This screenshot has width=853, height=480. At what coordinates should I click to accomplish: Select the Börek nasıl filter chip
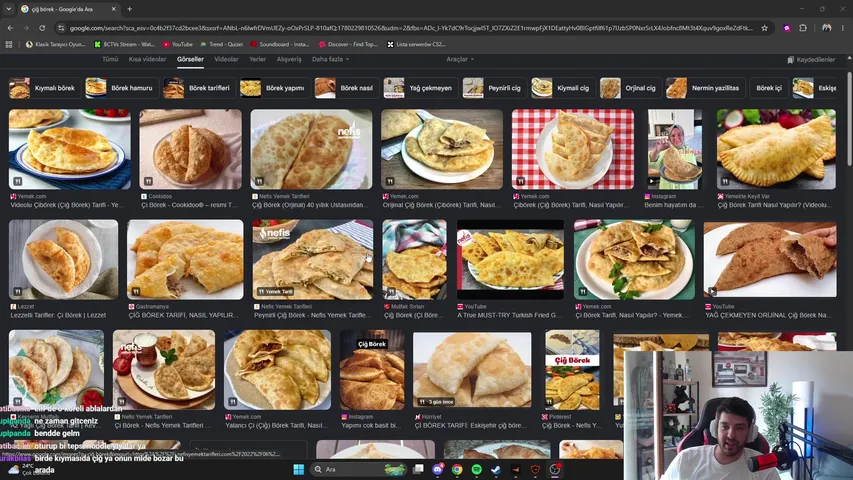coord(347,88)
